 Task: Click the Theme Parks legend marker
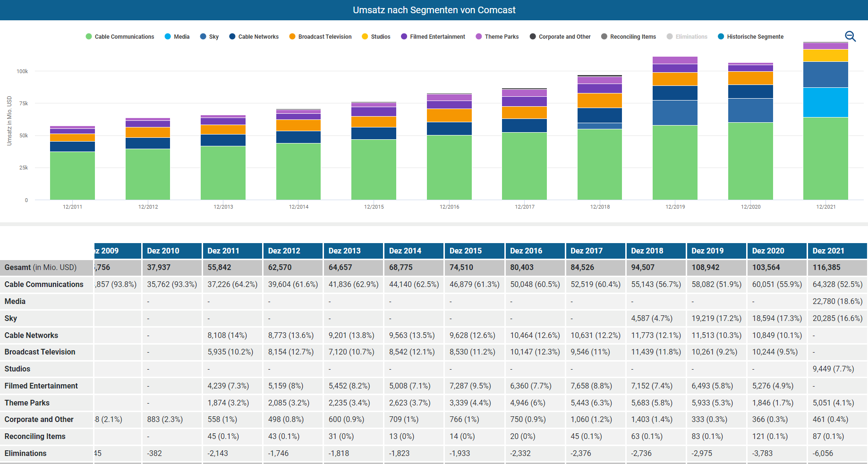pos(479,37)
